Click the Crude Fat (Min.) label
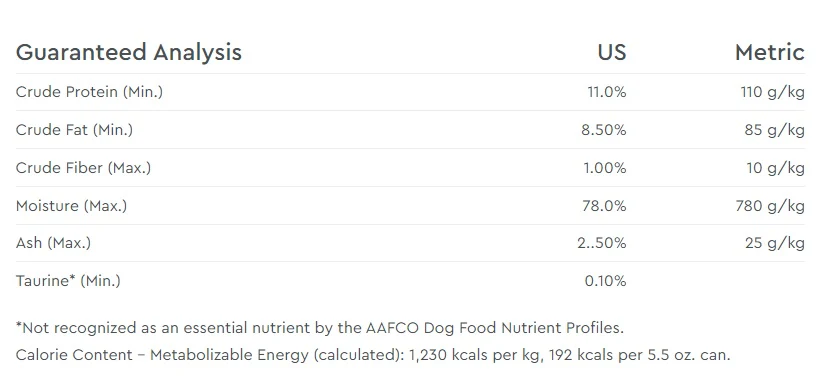Screen dimensions: 823x386 click(74, 130)
